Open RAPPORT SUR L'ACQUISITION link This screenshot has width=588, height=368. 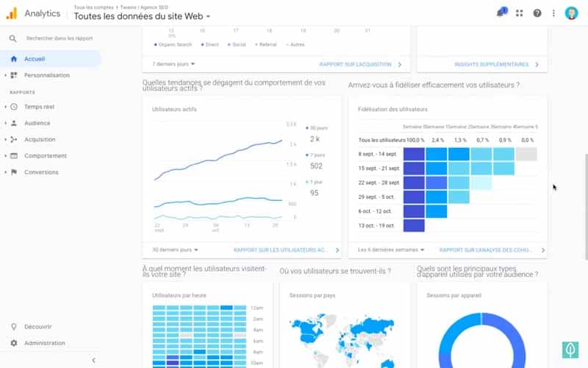pyautogui.click(x=355, y=65)
